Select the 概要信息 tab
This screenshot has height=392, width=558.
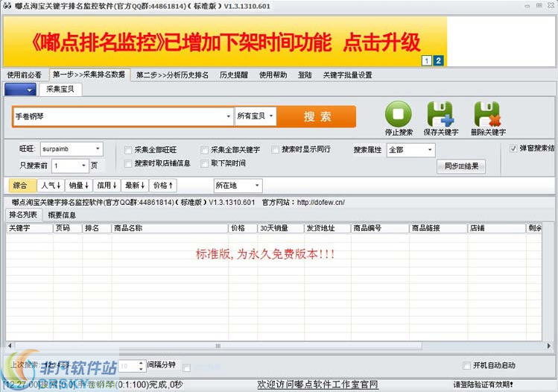pyautogui.click(x=62, y=215)
